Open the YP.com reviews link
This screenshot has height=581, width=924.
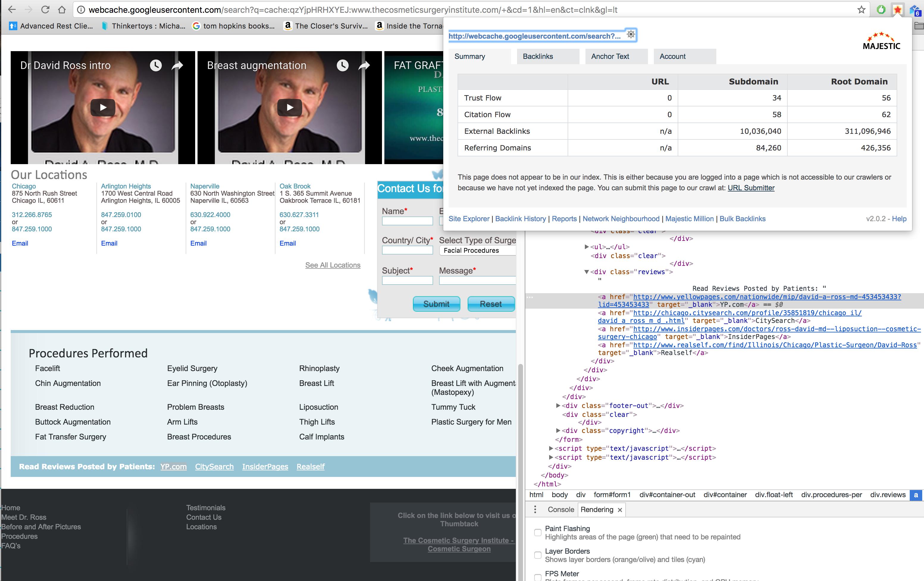[173, 466]
